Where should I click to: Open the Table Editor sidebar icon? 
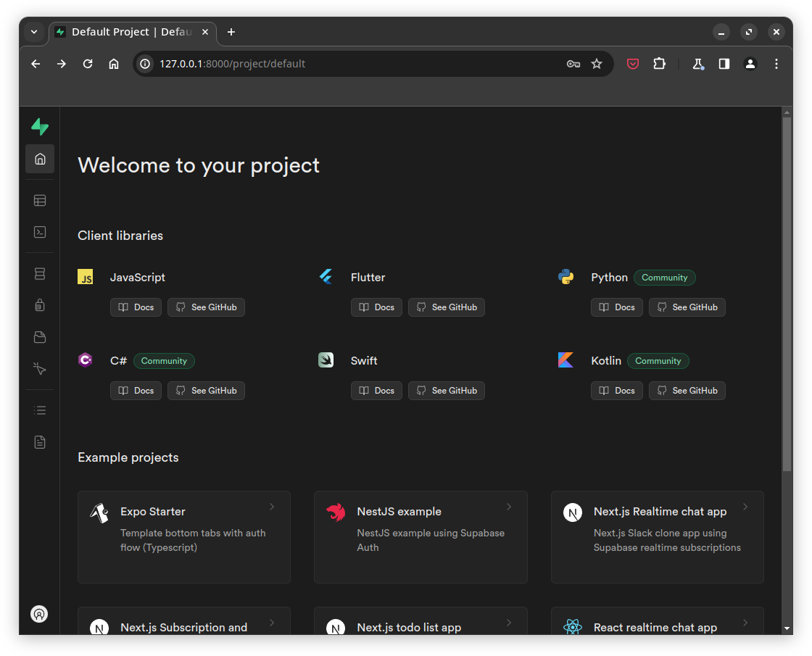(40, 200)
